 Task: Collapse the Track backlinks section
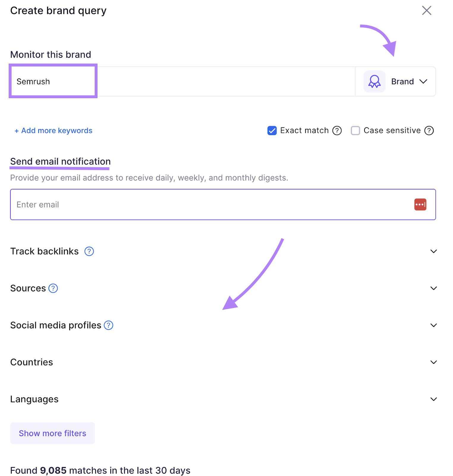tap(433, 251)
